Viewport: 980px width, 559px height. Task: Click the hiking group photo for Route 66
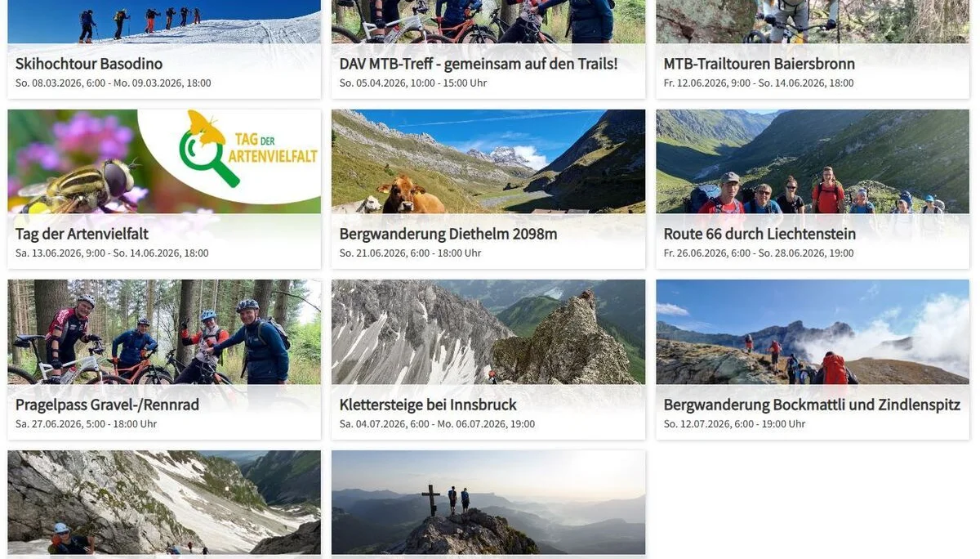[812, 163]
